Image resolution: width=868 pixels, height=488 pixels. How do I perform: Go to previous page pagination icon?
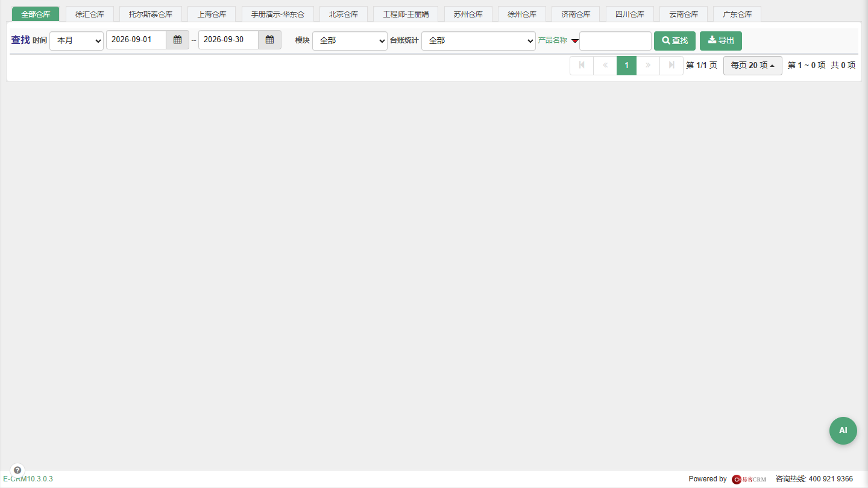(605, 65)
